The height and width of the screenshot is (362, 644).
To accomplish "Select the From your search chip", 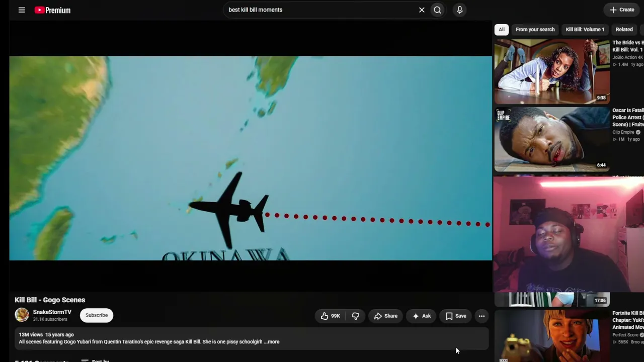I will 535,30.
